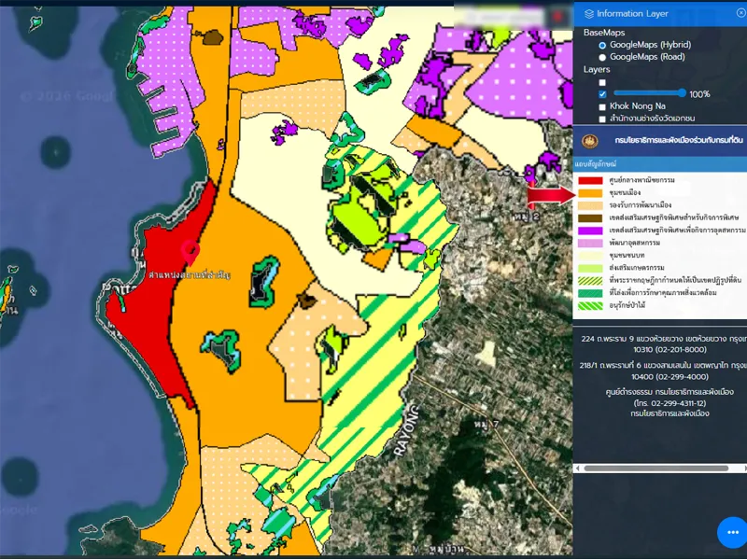
Task: Click red ศูนย์กลางพาณิชยกรรม legend swatch
Action: [x=590, y=180]
